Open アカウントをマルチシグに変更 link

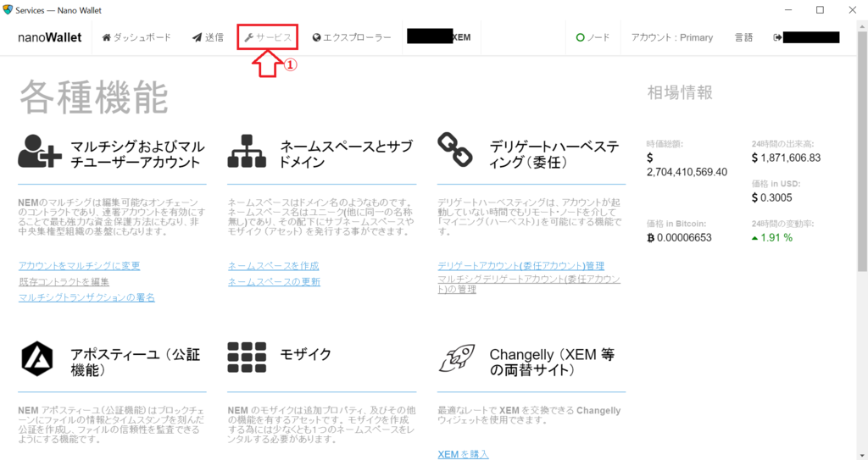pos(79,266)
